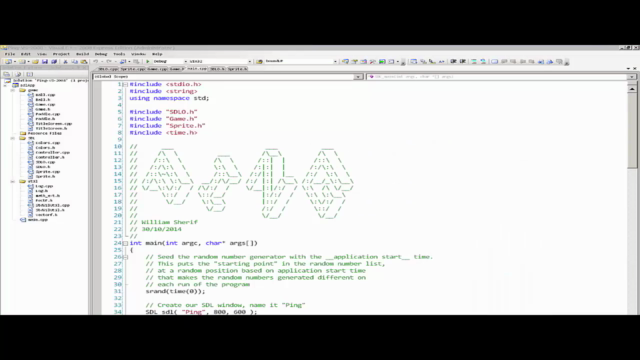Collapse the include block at line 1
The height and width of the screenshot is (360, 640).
125,84
